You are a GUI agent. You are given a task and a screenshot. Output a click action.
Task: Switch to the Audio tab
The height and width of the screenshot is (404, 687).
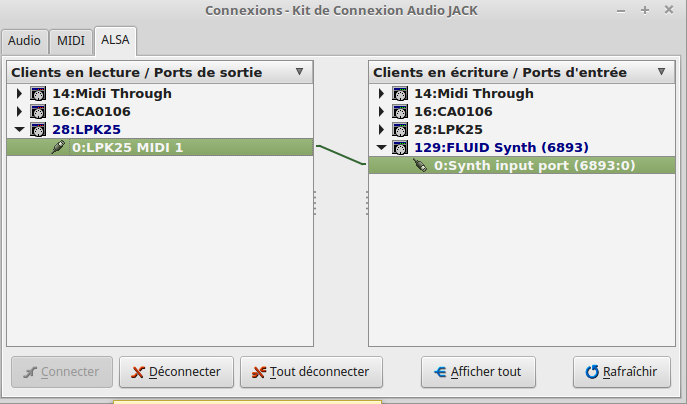tap(24, 41)
